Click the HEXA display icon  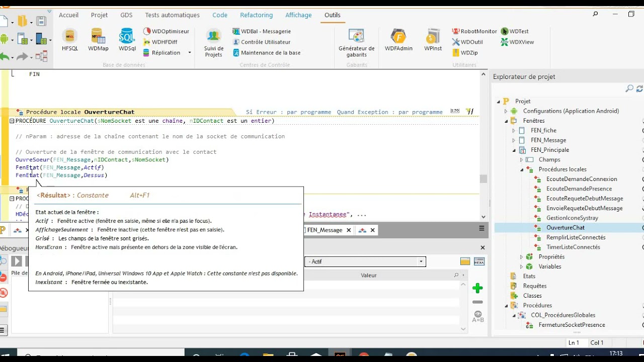(479, 261)
